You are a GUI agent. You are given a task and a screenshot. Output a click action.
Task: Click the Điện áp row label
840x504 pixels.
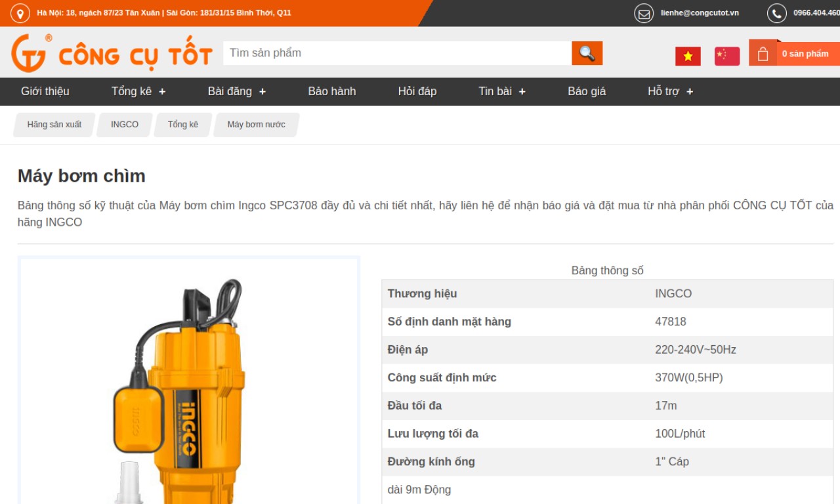(x=408, y=350)
